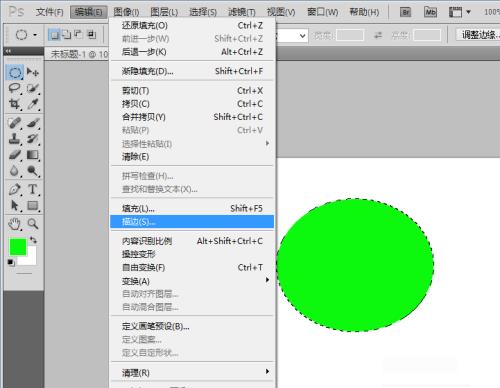Open the green foreground color swatch
Viewport: 500px width, 388px height.
click(x=18, y=247)
